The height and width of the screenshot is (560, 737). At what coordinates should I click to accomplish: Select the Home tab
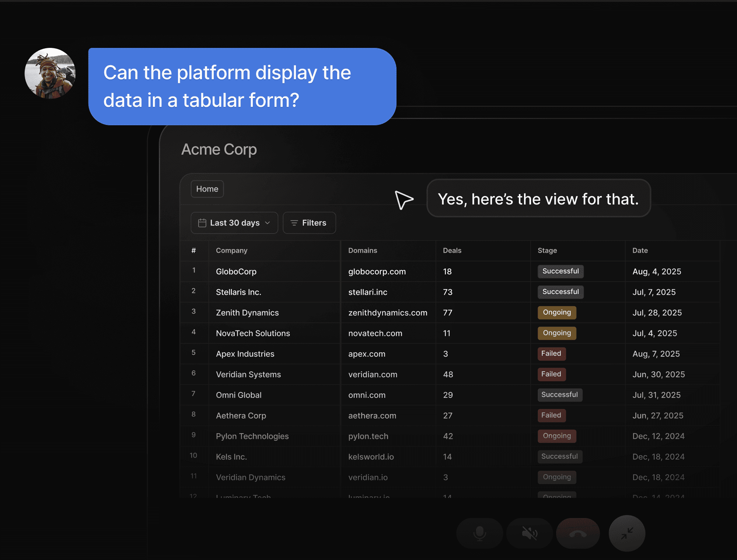(207, 189)
